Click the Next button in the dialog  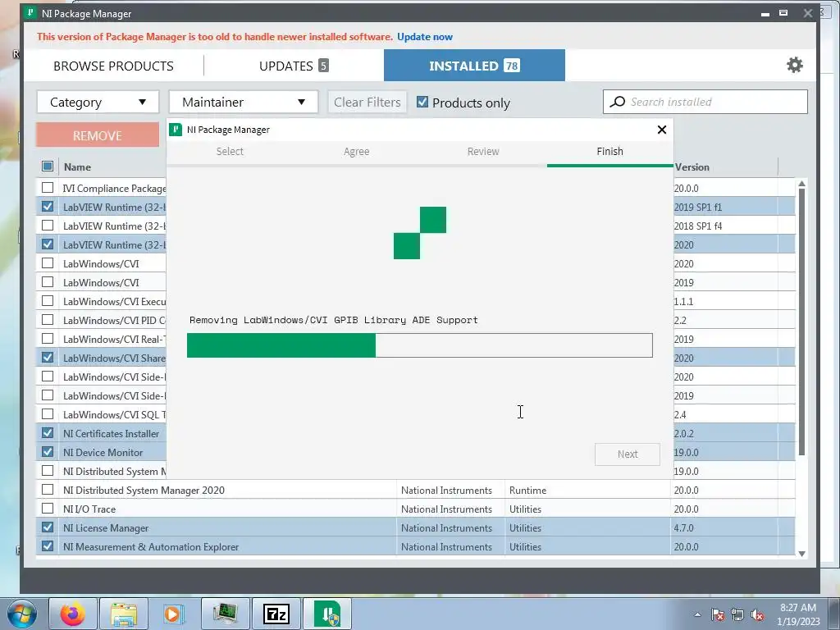[628, 454]
